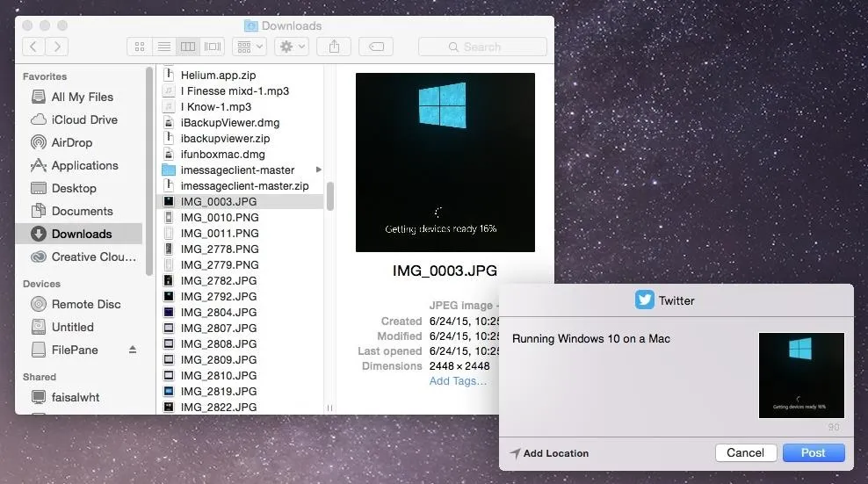Open Documents in sidebar
Screen dimensions: 868x484
[x=79, y=211]
